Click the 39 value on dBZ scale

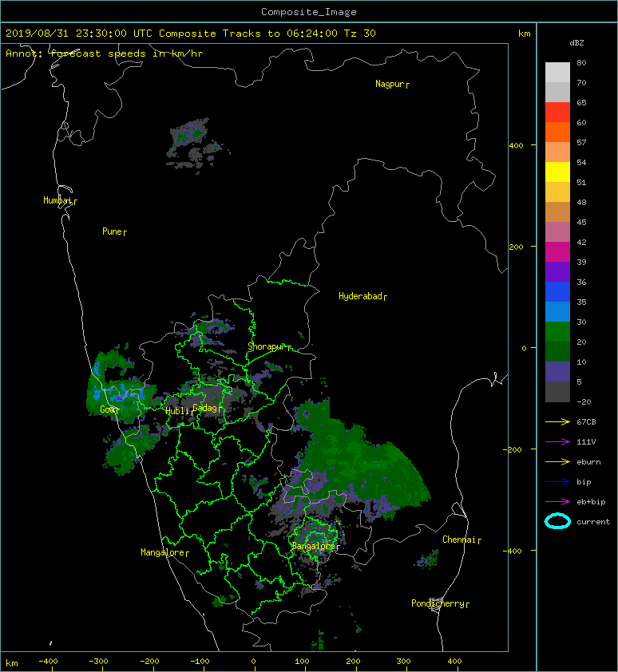coord(581,263)
